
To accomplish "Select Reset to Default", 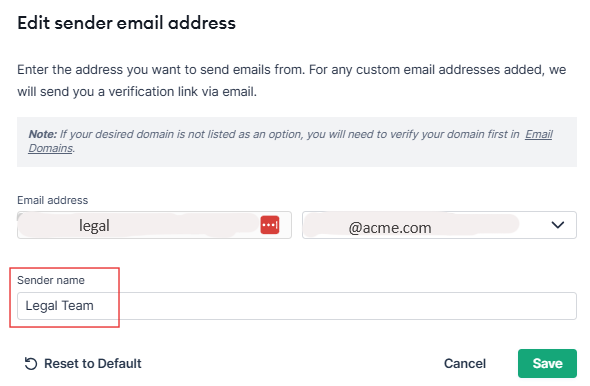I will [x=83, y=364].
